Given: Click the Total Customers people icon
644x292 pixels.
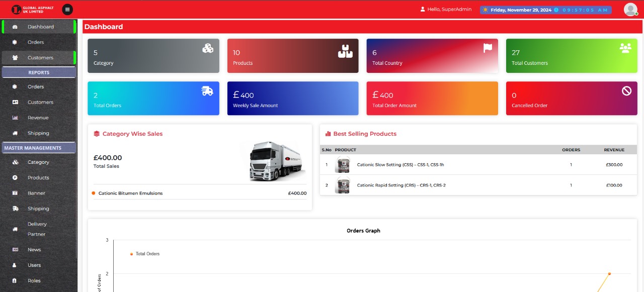Looking at the screenshot, I should (x=625, y=48).
